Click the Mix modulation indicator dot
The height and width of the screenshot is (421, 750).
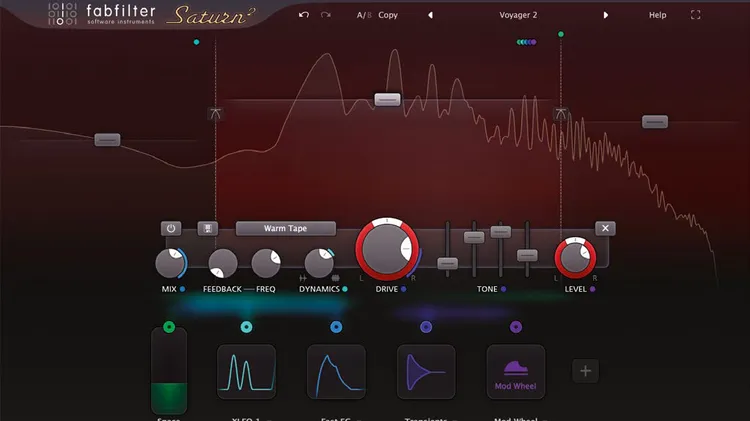tap(182, 289)
